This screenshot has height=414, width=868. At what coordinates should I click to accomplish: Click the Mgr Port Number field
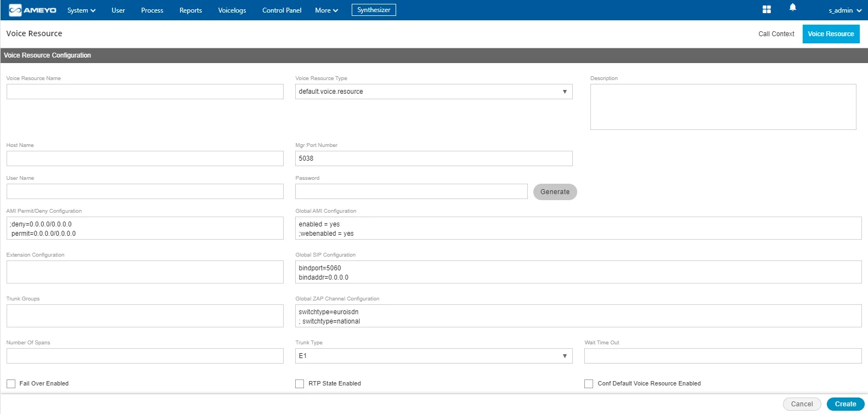coord(433,158)
